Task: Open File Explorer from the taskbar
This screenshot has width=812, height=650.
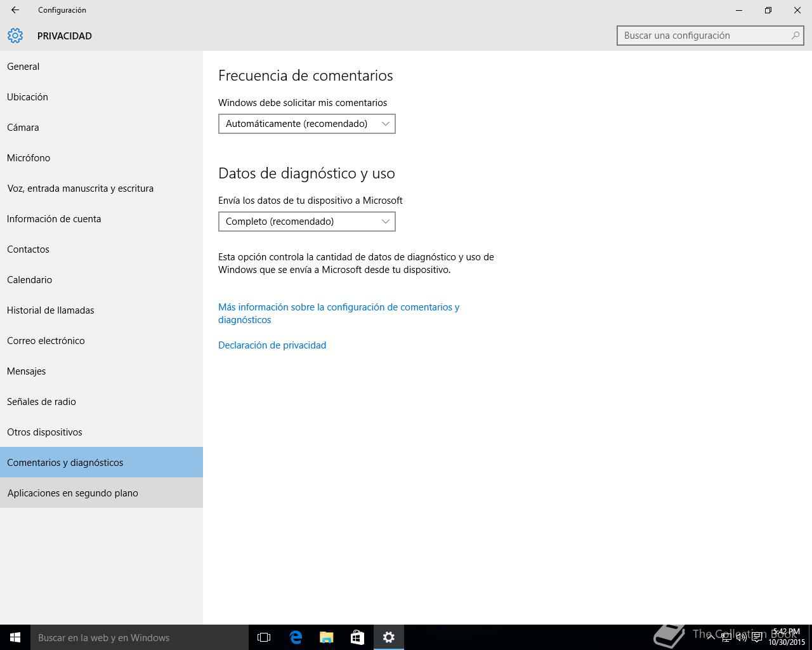Action: click(x=327, y=637)
